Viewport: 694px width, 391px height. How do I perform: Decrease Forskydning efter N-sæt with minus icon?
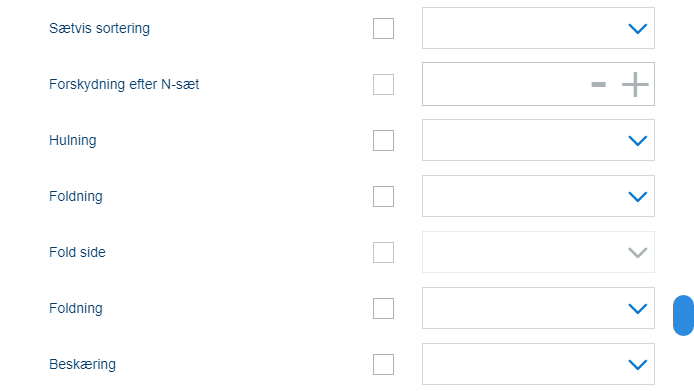click(x=598, y=84)
